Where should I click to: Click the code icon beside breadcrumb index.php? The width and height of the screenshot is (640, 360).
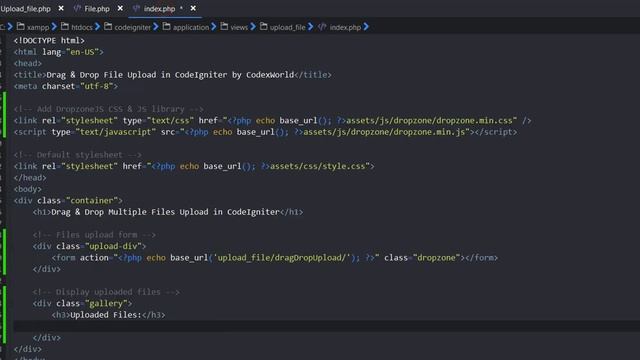tap(322, 27)
